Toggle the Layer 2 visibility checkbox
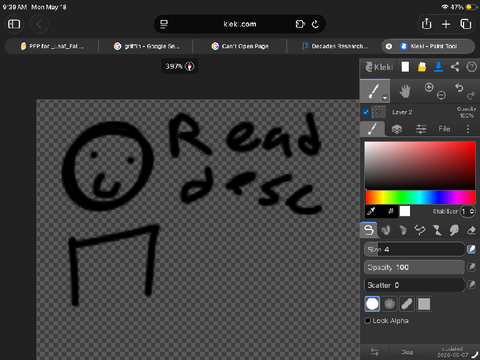 [366, 112]
